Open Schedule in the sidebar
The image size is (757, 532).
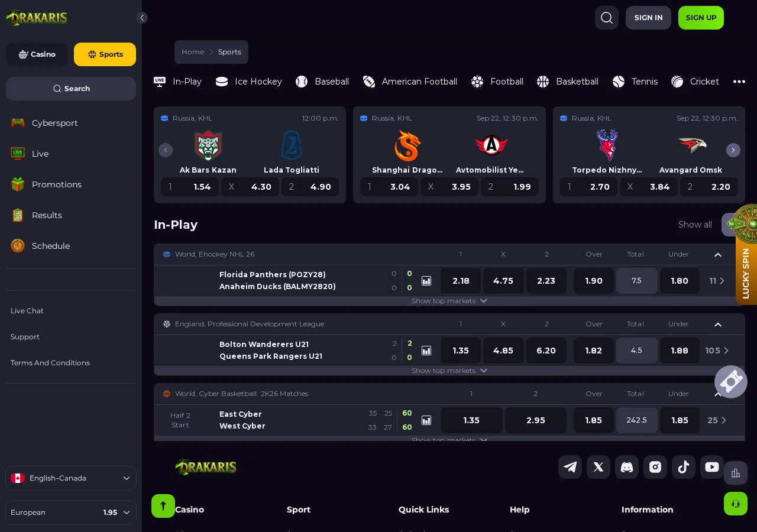[x=71, y=246]
